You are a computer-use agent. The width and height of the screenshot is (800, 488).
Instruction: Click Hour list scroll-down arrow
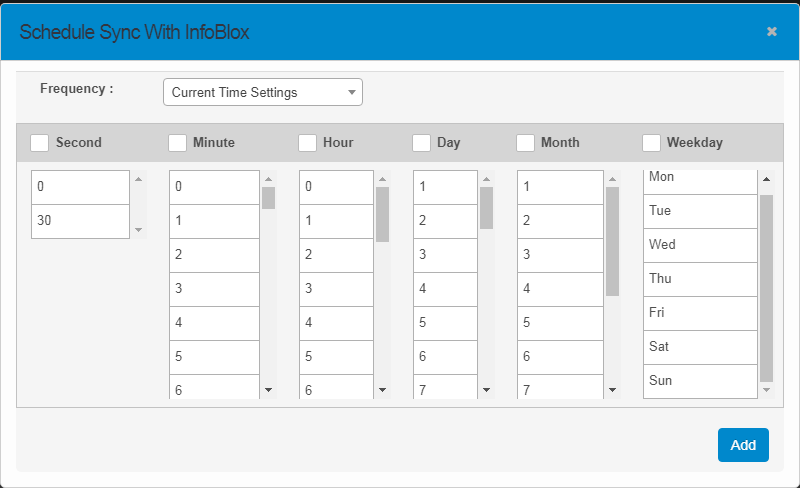pos(382,389)
